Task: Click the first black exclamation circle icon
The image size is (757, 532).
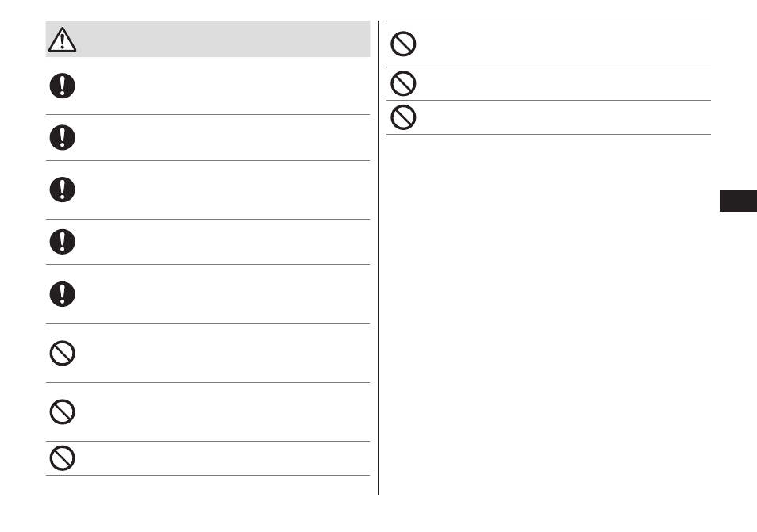Action: [x=62, y=86]
